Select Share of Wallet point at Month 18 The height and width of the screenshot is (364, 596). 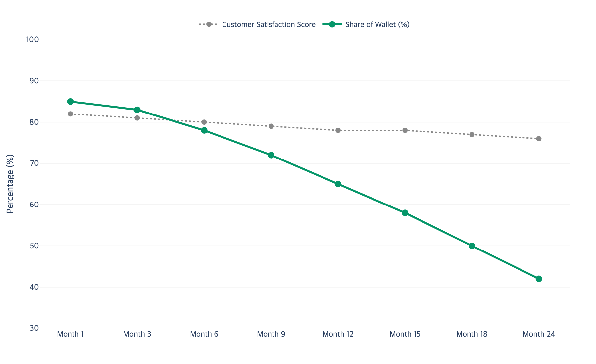pyautogui.click(x=472, y=246)
